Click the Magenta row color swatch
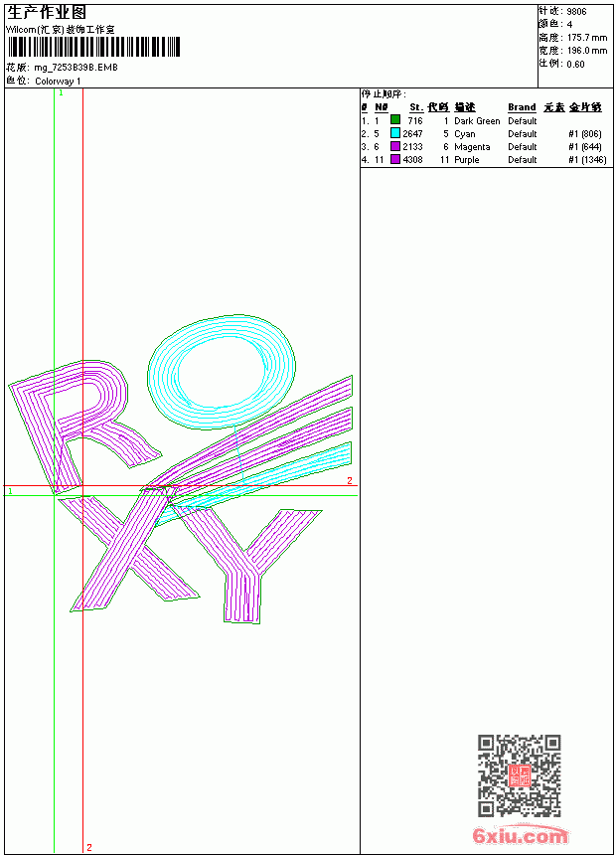Viewport: 616px width, 855px height. (x=395, y=146)
